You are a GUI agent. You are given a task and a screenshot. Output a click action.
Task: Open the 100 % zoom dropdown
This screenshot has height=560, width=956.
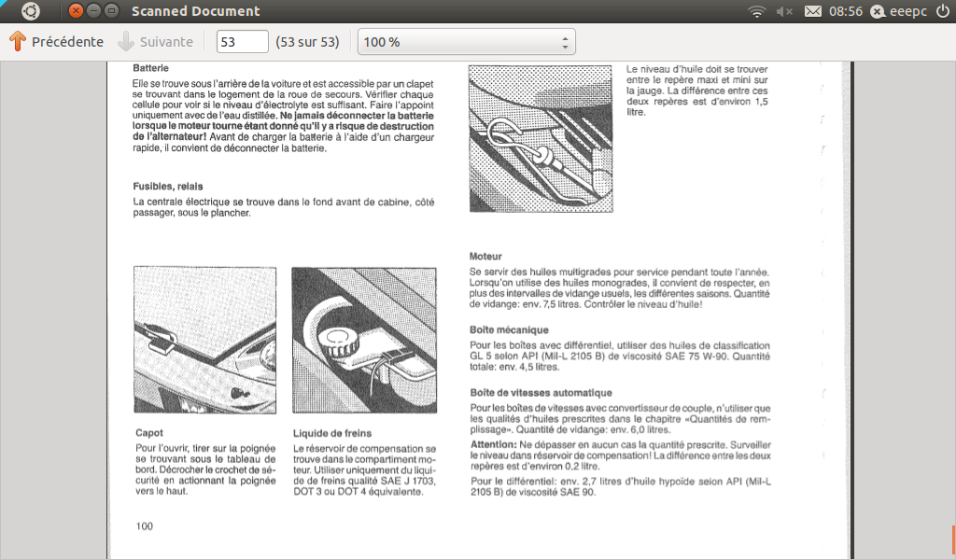click(467, 42)
